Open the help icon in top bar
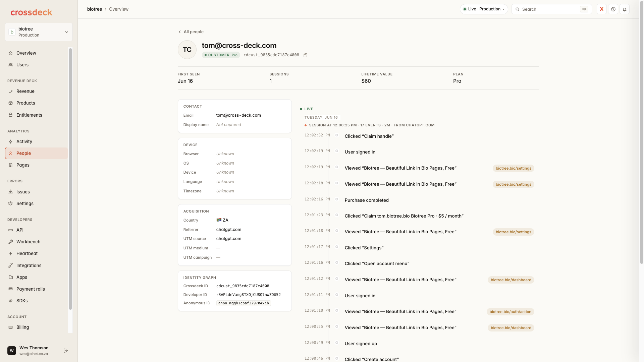Viewport: 644px width, 362px height. click(613, 9)
